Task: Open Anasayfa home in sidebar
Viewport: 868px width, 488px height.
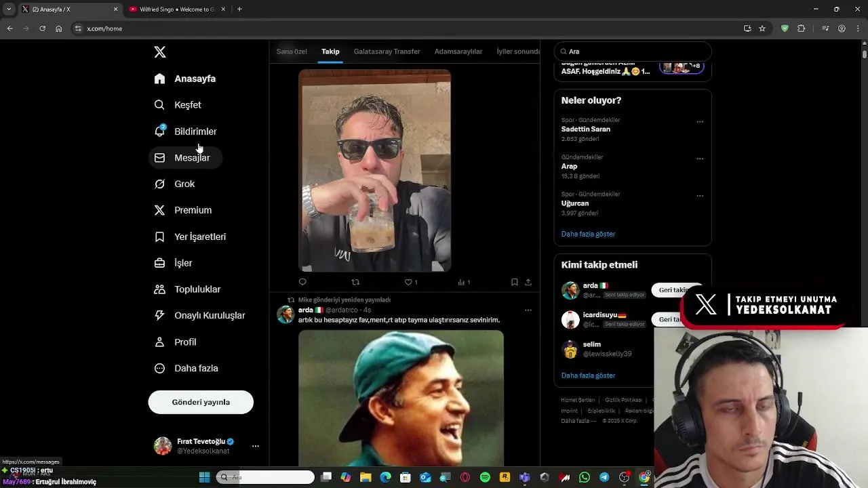Action: pyautogui.click(x=184, y=79)
